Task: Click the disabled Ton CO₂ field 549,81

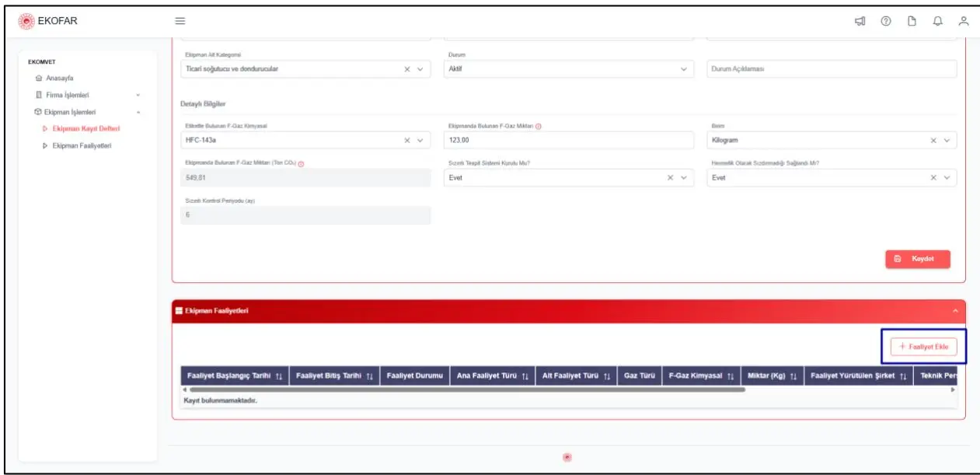Action: pyautogui.click(x=305, y=177)
